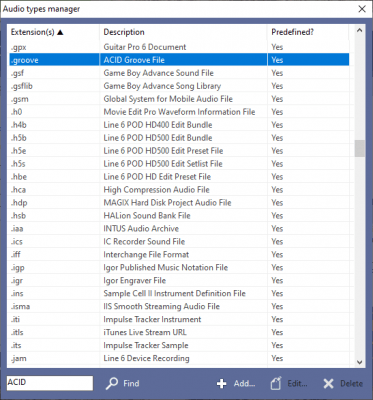Click the Find button label
This screenshot has height=400, width=373.
[131, 383]
